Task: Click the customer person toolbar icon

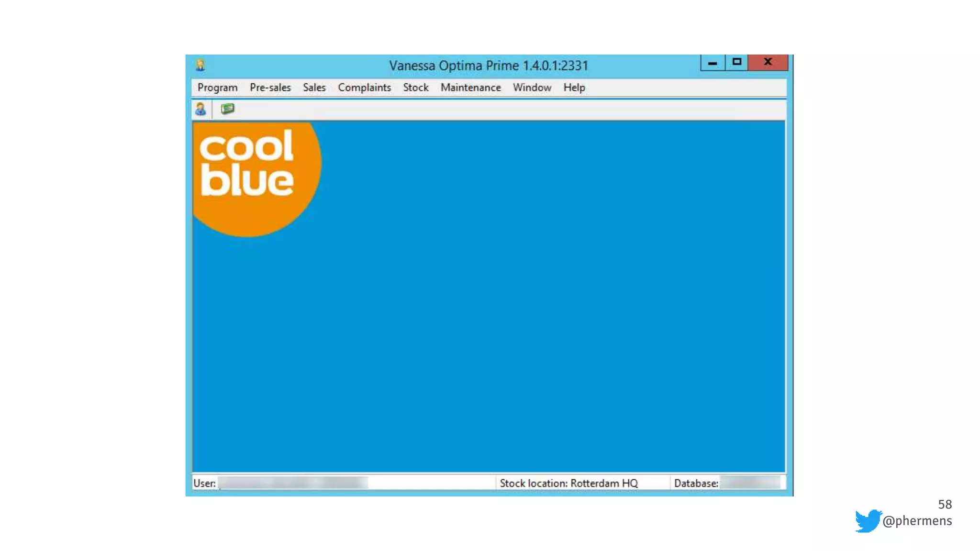Action: point(200,110)
